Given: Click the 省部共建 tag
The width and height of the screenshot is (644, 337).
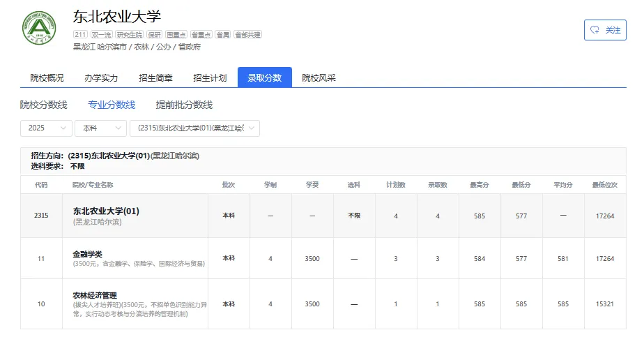Looking at the screenshot, I should [247, 34].
